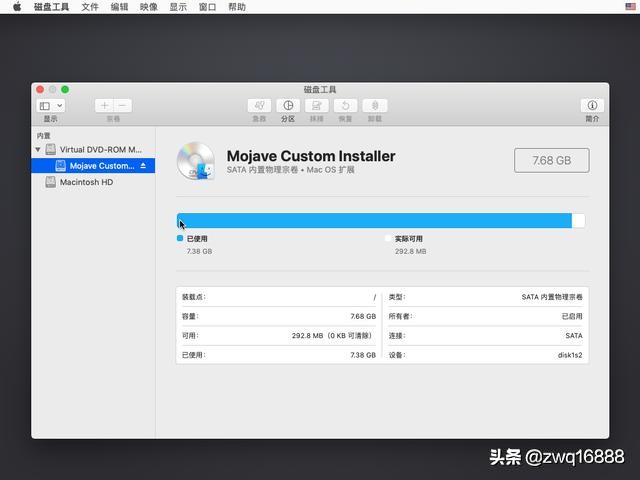The image size is (640, 480).
Task: Click the sidebar view toolbar icon
Action: pos(44,106)
